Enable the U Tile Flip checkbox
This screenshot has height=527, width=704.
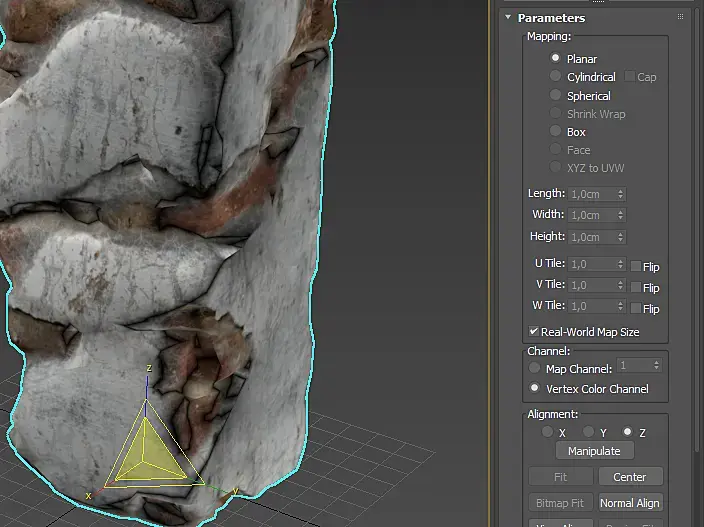click(635, 266)
